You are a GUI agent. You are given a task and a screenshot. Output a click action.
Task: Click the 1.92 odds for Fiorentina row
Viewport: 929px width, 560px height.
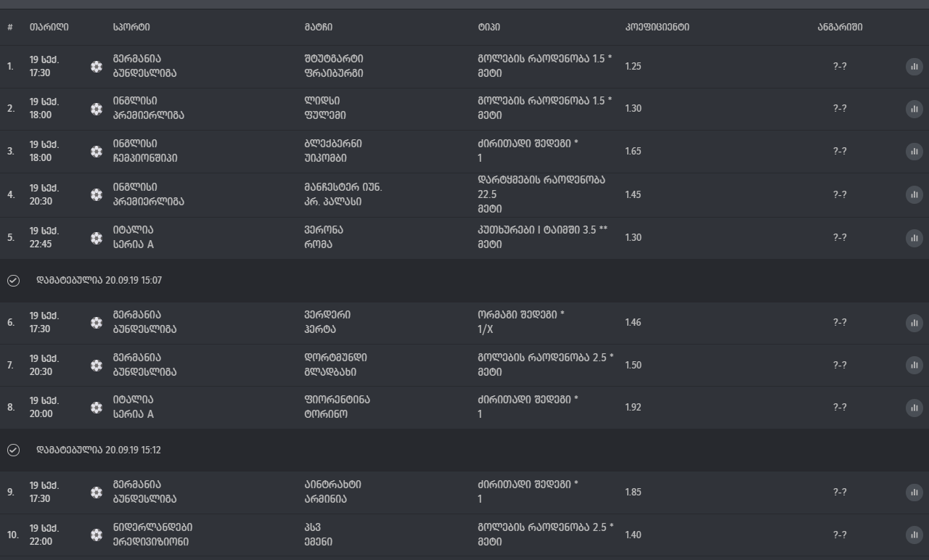coord(633,408)
